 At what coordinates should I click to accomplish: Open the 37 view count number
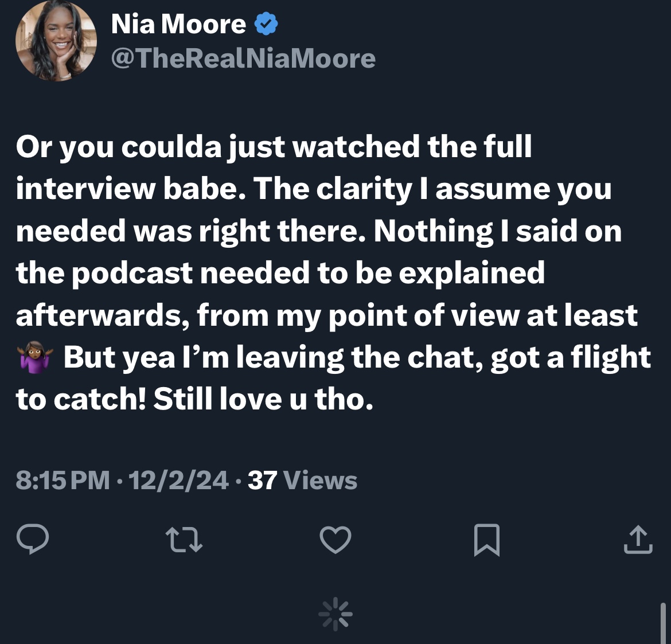(x=262, y=480)
